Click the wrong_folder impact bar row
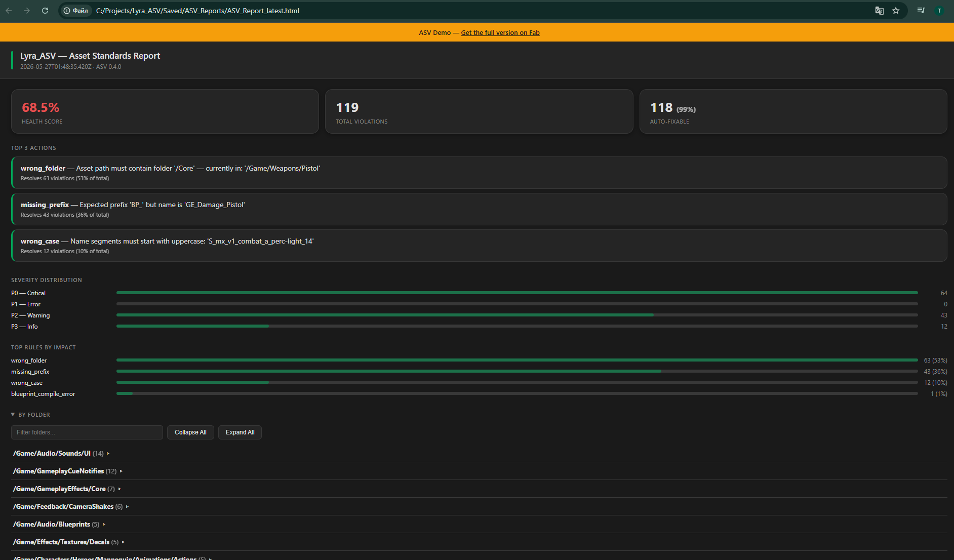Viewport: 954px width, 560px height. click(479, 360)
